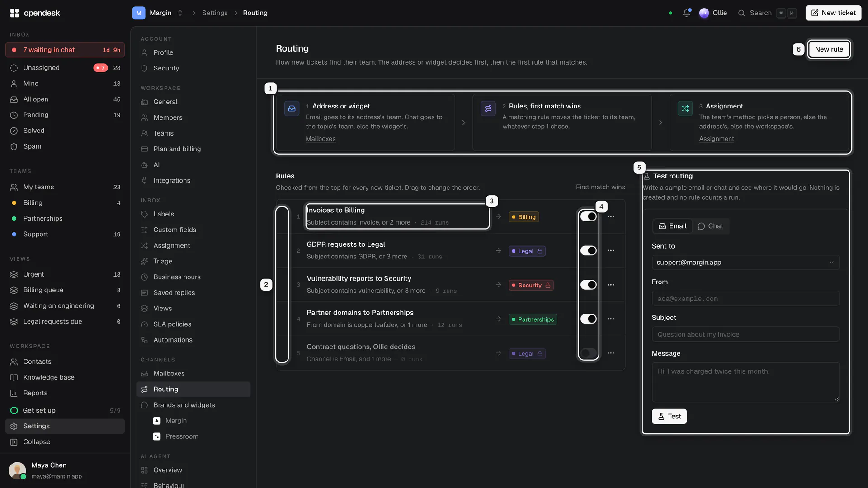
Task: Click the green status dot in top bar
Action: coord(670,13)
